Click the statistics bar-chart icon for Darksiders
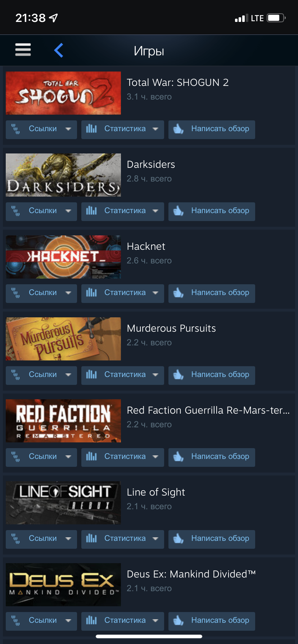Viewport: 298px width, 644px height. click(91, 211)
